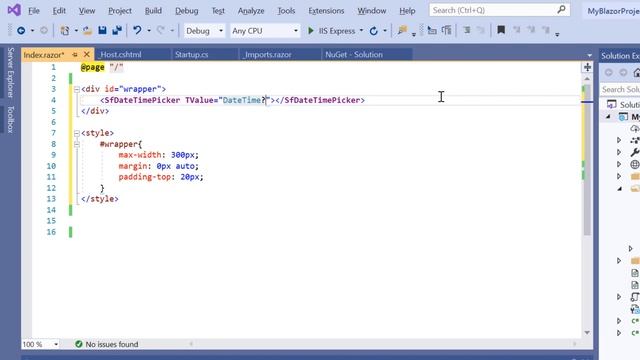Start IIS Express with green play icon
Viewport: 640px width, 360px height.
[x=311, y=31]
